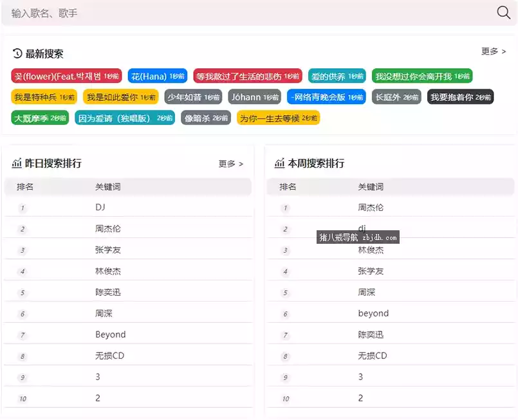Open 更多 link in yesterday ranking
The height and width of the screenshot is (420, 518).
coord(230,164)
